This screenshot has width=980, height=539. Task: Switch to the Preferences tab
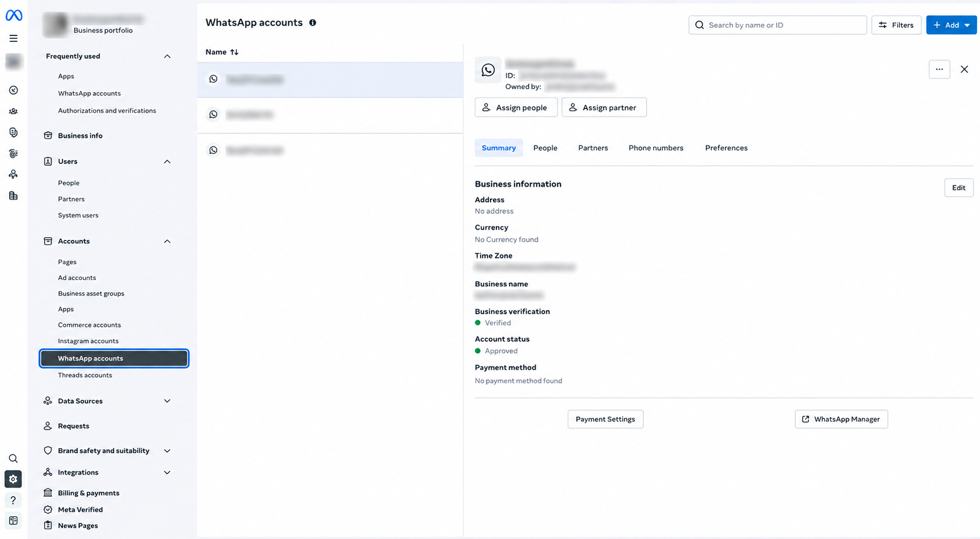pyautogui.click(x=726, y=148)
